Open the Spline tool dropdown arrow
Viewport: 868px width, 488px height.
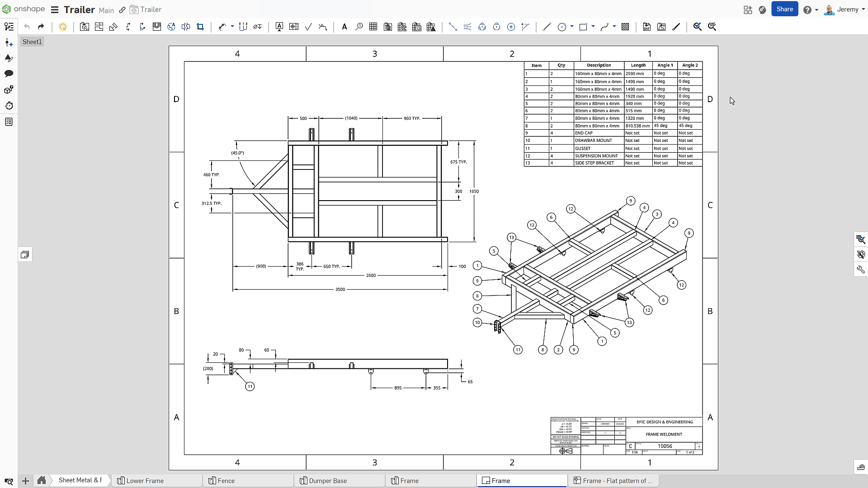(x=614, y=27)
